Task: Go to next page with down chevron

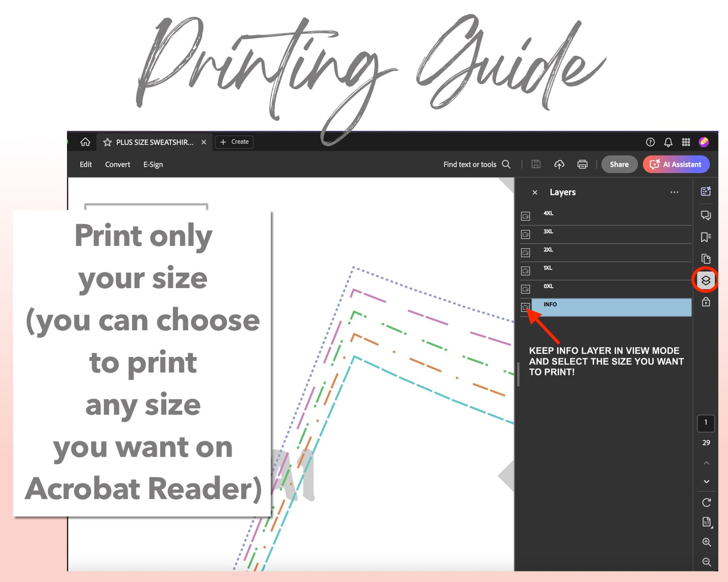Action: coord(706,482)
